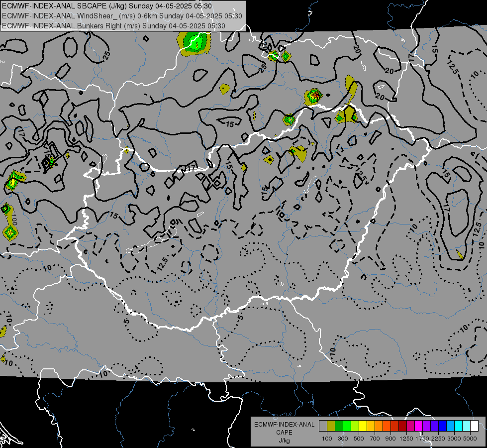Screen dimensions: 487x448
Task: Click the 300 tick label in the legend
Action: pyautogui.click(x=343, y=439)
